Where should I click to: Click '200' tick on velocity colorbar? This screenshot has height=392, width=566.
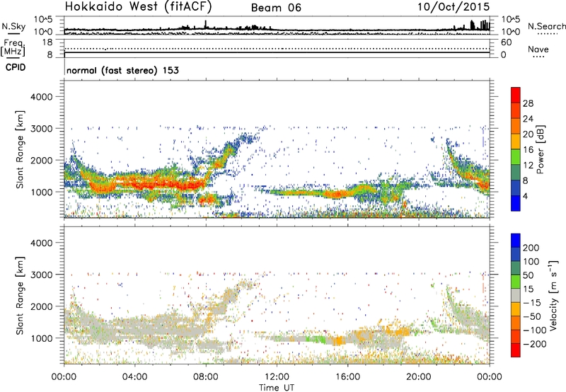(x=531, y=248)
